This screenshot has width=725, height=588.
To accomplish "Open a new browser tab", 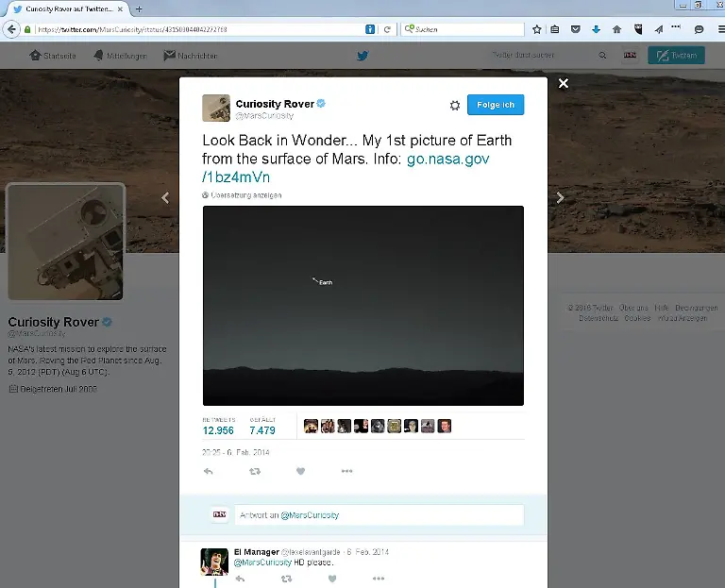I will click(x=140, y=8).
